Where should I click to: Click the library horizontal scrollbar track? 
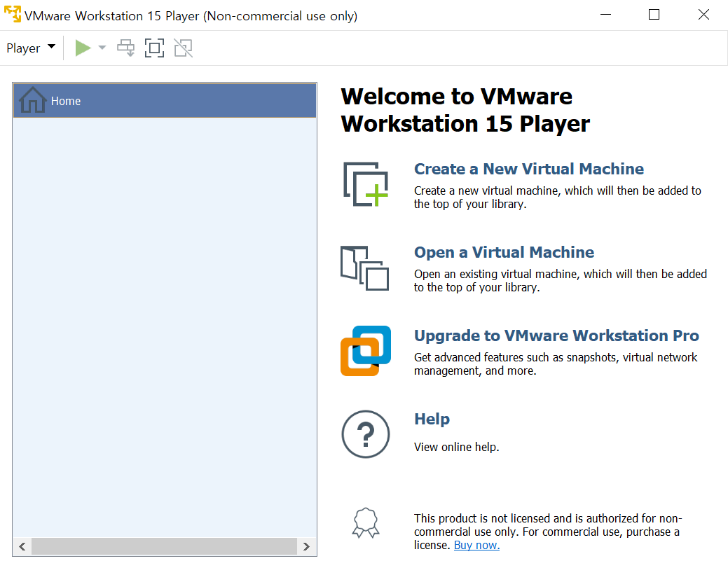point(164,547)
